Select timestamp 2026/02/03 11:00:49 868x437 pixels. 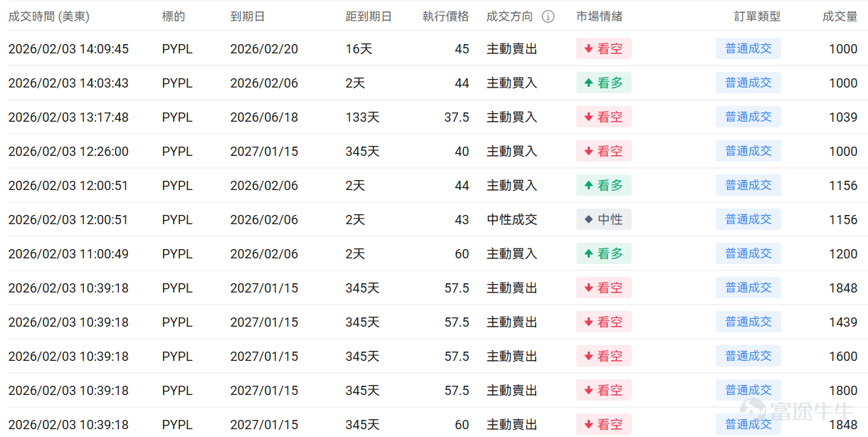click(x=68, y=254)
